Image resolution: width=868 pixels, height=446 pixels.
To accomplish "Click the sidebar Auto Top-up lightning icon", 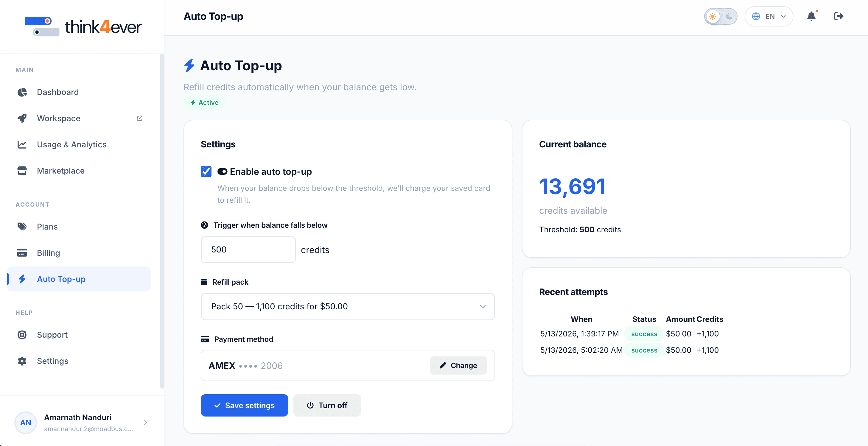I will click(x=22, y=279).
